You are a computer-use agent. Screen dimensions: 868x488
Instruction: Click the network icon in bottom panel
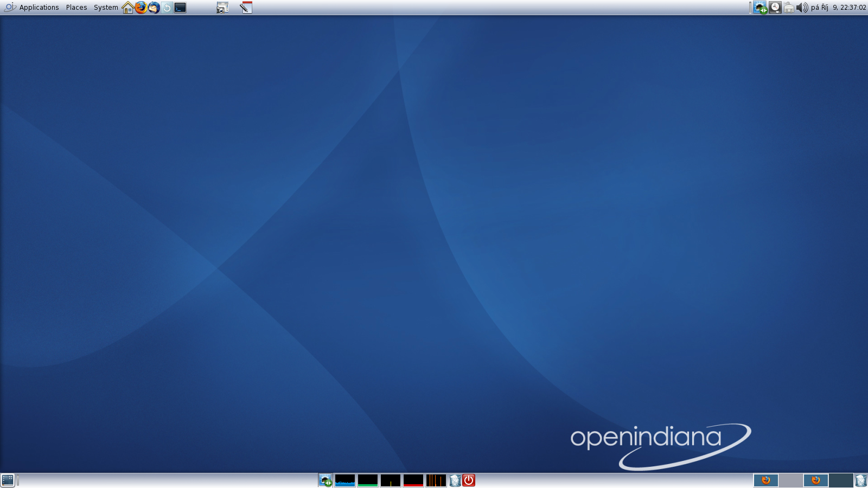point(325,480)
